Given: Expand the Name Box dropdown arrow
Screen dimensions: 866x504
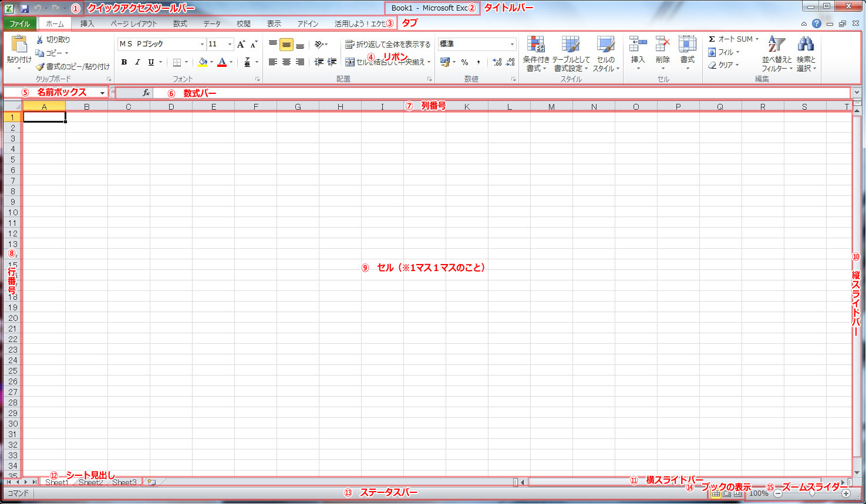Looking at the screenshot, I should (x=102, y=93).
